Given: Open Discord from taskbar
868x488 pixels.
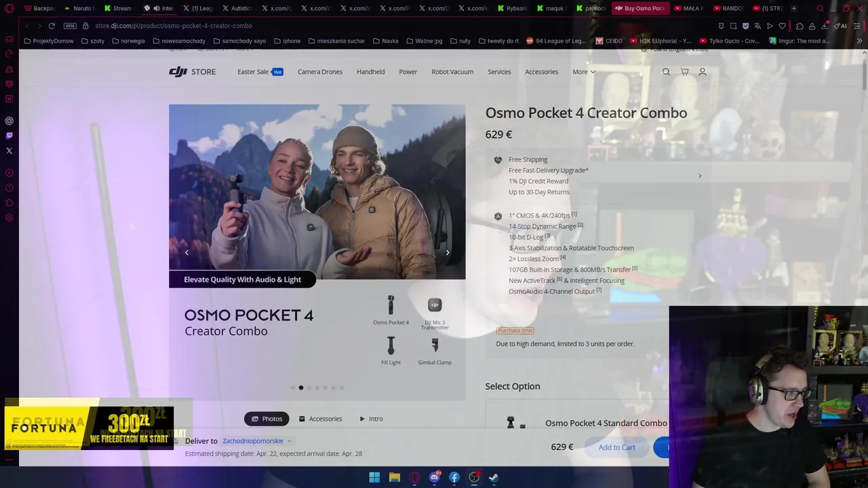Looking at the screenshot, I should tap(434, 477).
